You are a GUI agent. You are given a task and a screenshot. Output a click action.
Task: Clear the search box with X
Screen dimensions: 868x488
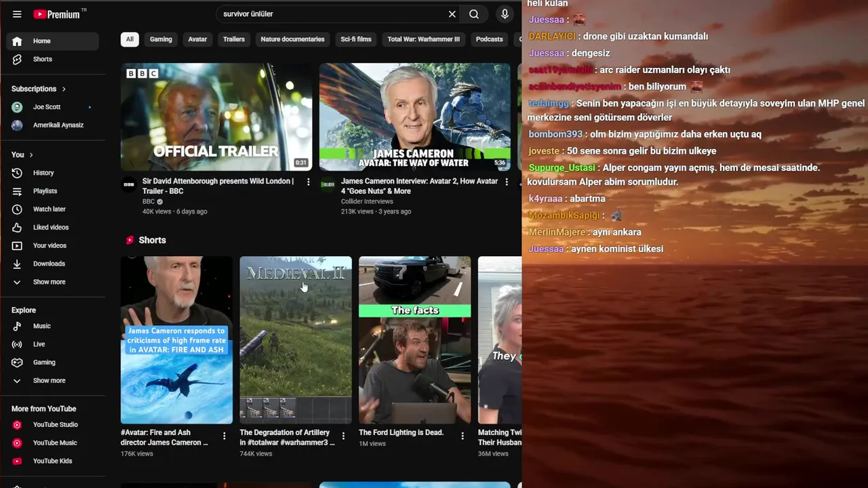pos(452,14)
